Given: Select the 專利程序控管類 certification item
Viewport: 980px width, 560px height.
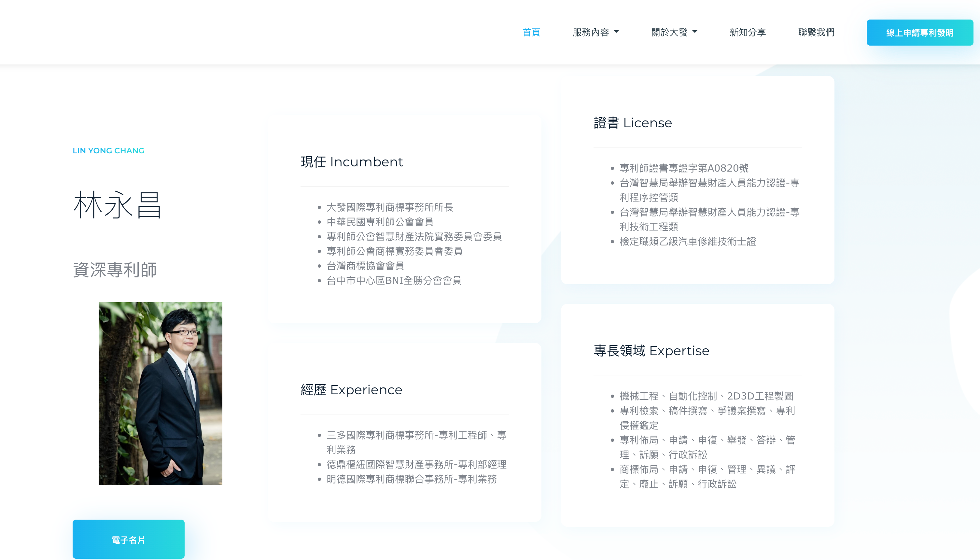Looking at the screenshot, I should click(x=710, y=190).
